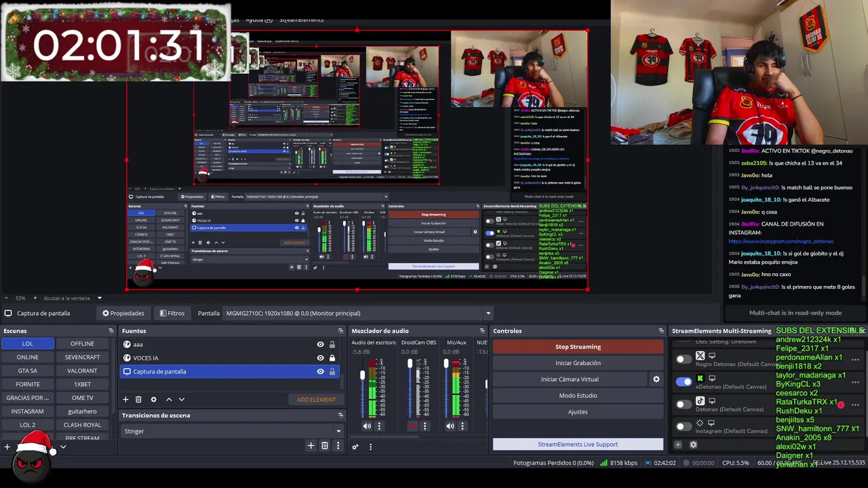Add a new source with the plus icon
The image size is (868, 488).
pyautogui.click(x=125, y=399)
